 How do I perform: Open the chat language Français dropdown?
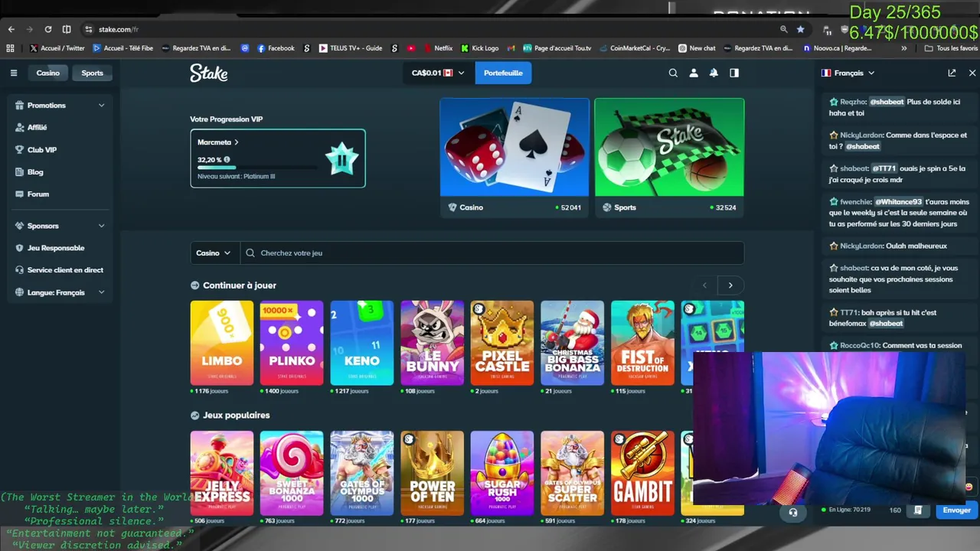[848, 73]
